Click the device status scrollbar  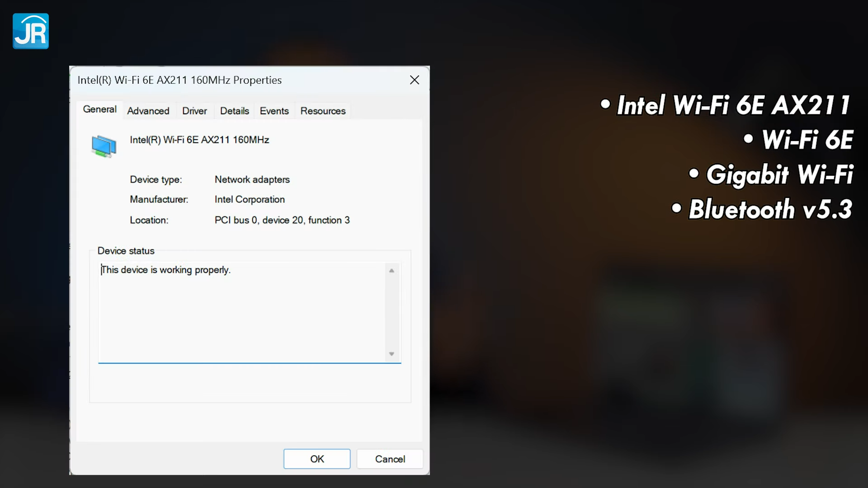coord(391,312)
